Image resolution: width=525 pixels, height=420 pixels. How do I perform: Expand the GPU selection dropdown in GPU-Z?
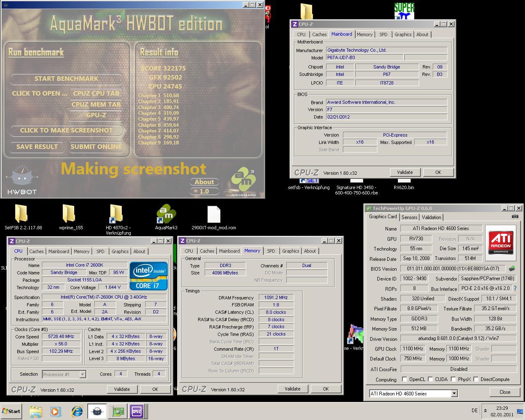click(454, 394)
